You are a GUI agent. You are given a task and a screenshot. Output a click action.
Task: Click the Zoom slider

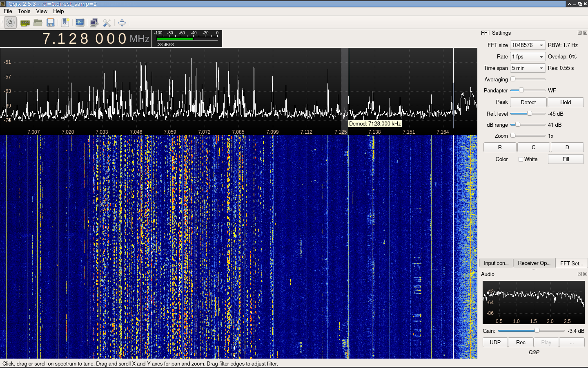528,136
